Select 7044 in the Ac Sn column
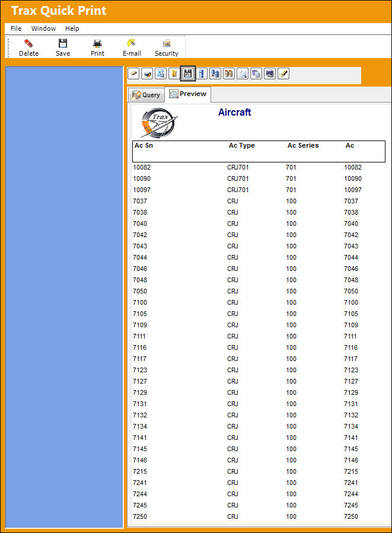This screenshot has width=392, height=533. (140, 257)
